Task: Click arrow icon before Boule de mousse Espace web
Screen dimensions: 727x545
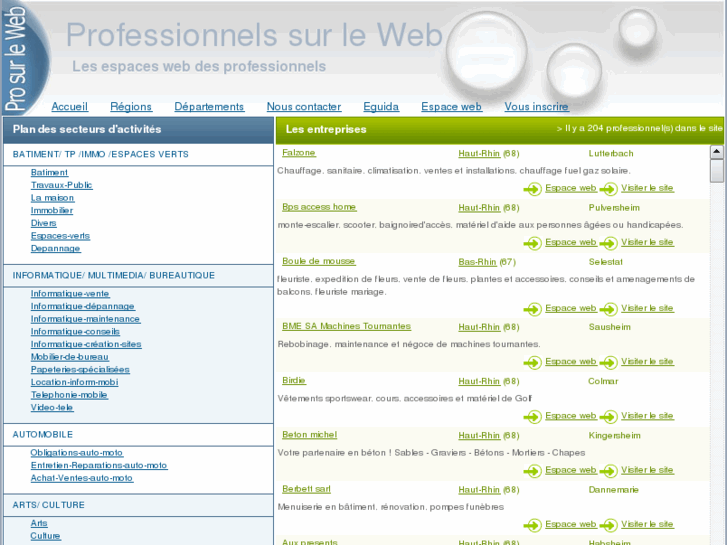Action: click(533, 309)
